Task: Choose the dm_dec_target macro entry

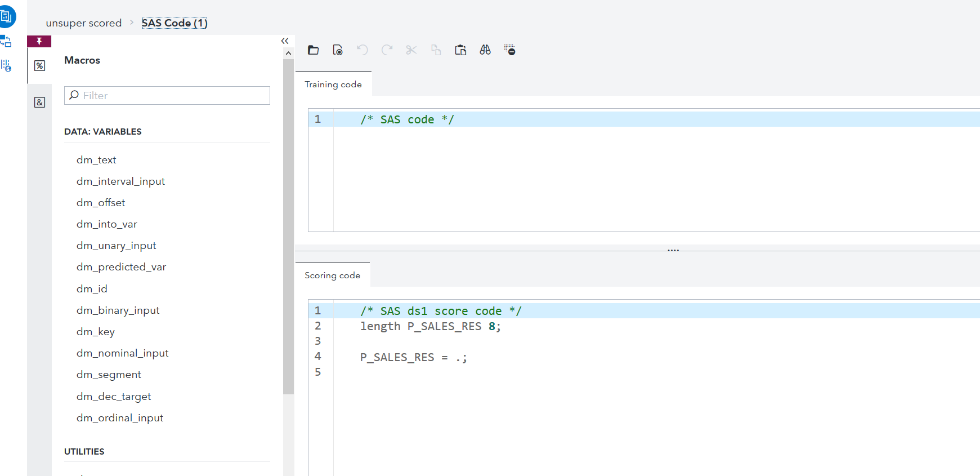Action: click(x=114, y=397)
